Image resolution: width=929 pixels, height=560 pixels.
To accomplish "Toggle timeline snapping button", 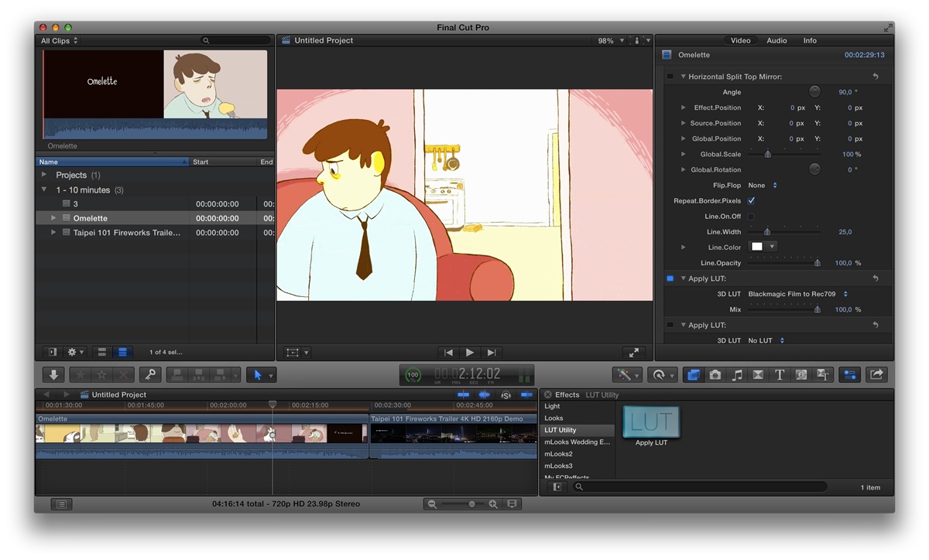I will pyautogui.click(x=526, y=394).
